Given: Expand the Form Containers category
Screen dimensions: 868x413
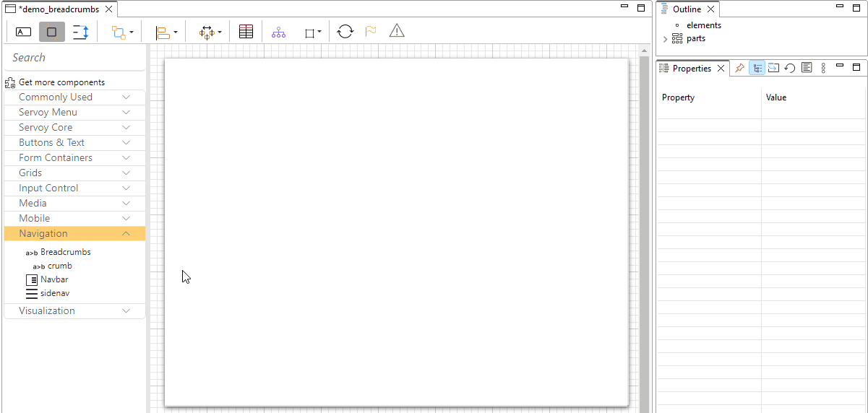Looking at the screenshot, I should 74,157.
